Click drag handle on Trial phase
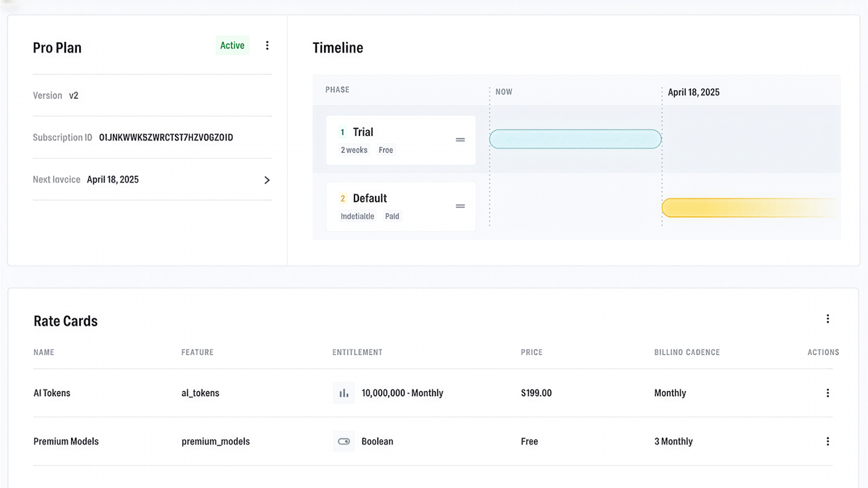This screenshot has height=488, width=868. [460, 140]
